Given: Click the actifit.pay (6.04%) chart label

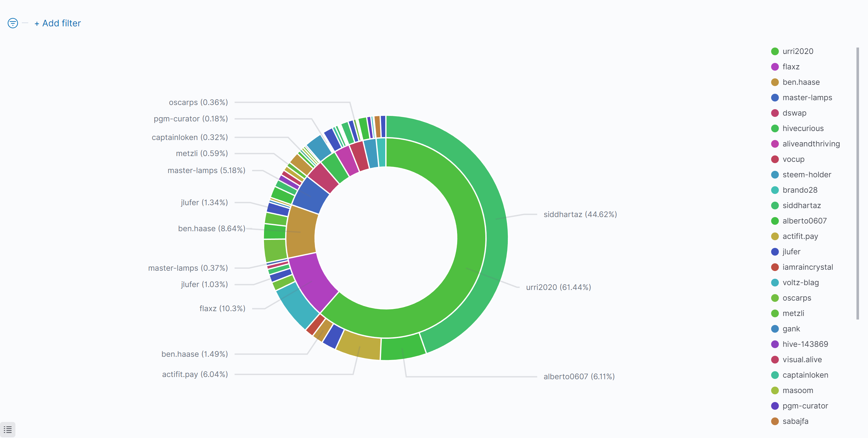Looking at the screenshot, I should [195, 374].
